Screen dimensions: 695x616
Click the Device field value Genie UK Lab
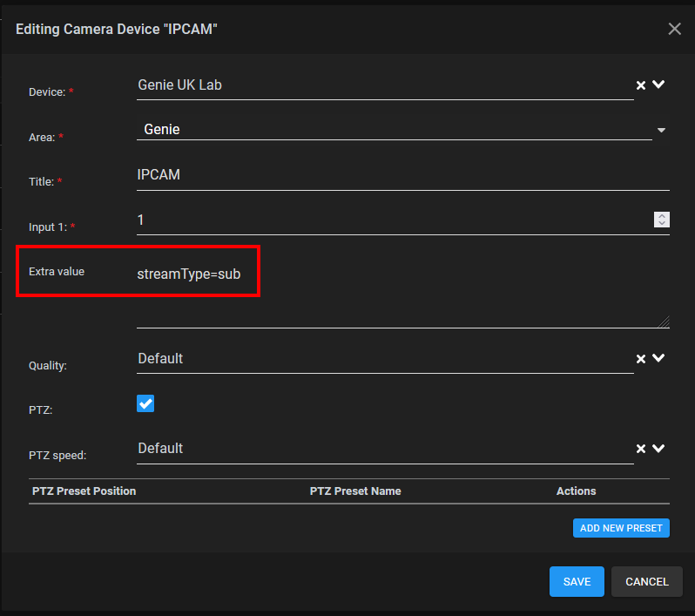180,85
